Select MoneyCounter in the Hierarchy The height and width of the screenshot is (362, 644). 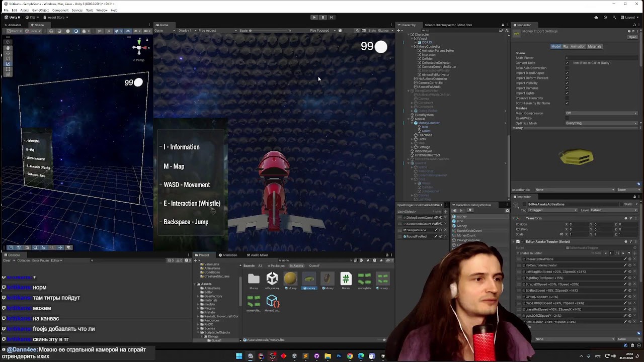point(429,123)
